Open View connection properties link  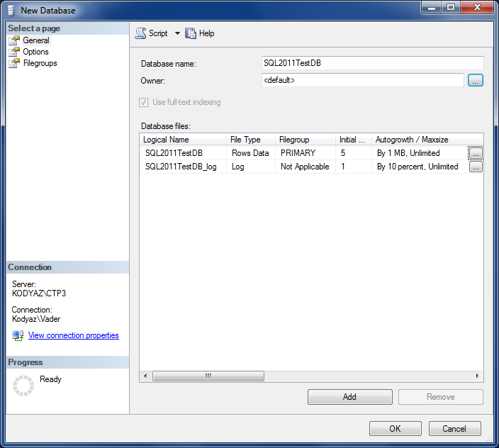(x=74, y=335)
